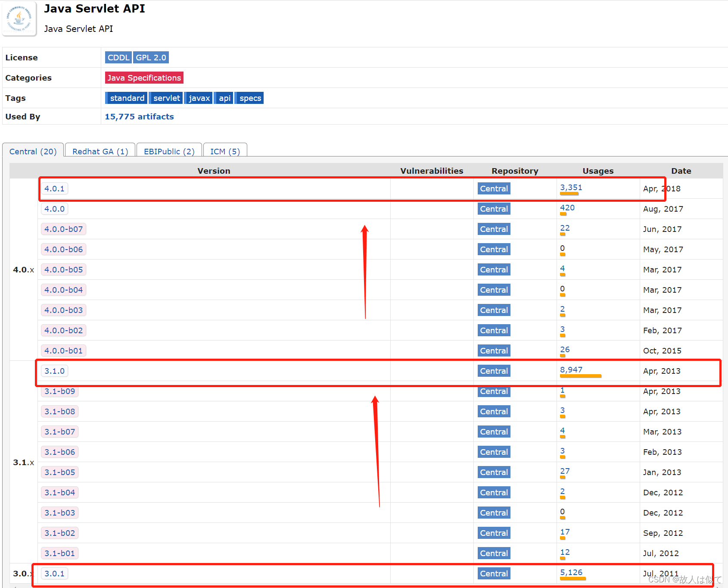Viewport: 728px width, 588px height.
Task: Open the 27 usages link for 3.1-b05
Action: tap(565, 471)
